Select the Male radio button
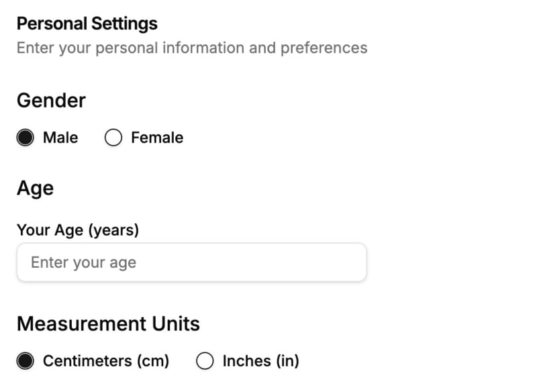The width and height of the screenshot is (537, 392). coord(26,138)
